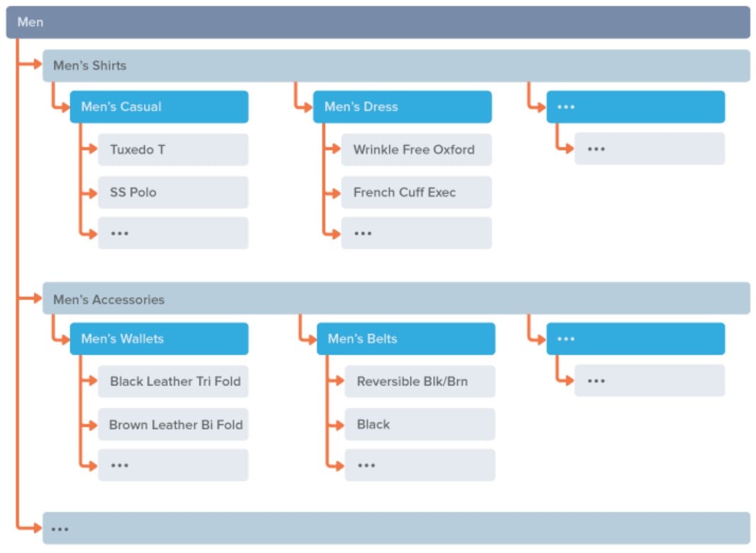Select the Reversible Blk/Brn belt
Screen dimensions: 756x553
[420, 381]
